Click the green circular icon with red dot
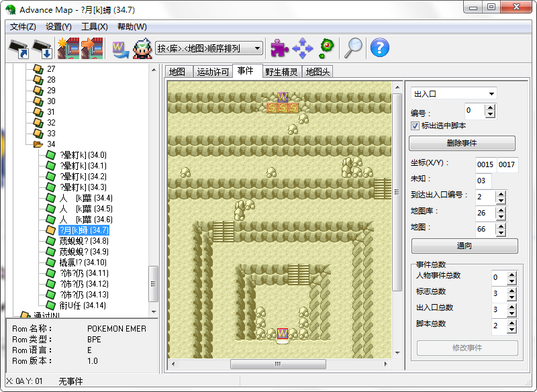537x392 pixels. (x=326, y=48)
